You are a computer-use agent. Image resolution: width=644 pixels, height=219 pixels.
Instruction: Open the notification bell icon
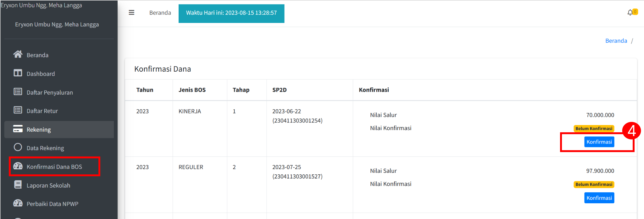coord(630,13)
